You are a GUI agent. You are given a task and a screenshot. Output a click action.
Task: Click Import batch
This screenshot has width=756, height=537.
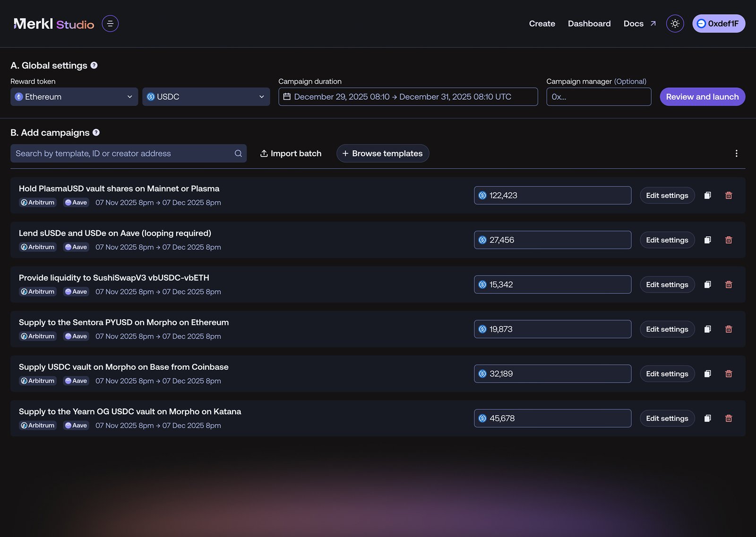291,153
